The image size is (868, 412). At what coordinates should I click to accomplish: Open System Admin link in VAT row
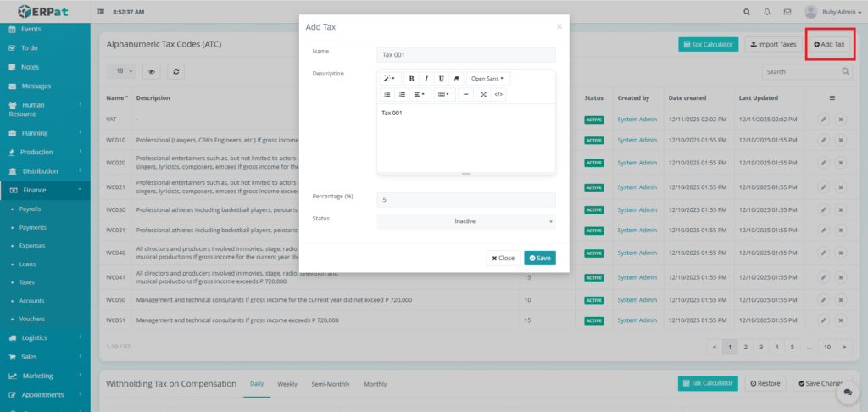(637, 120)
